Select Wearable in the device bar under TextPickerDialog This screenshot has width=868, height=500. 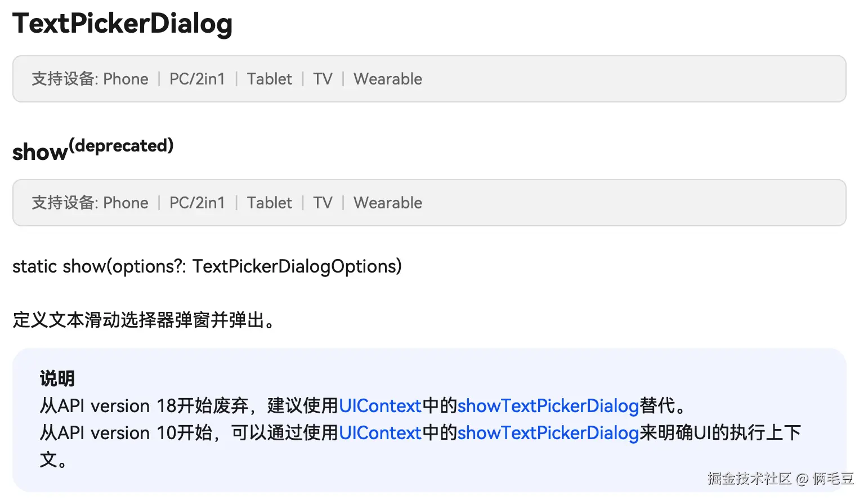coord(388,79)
